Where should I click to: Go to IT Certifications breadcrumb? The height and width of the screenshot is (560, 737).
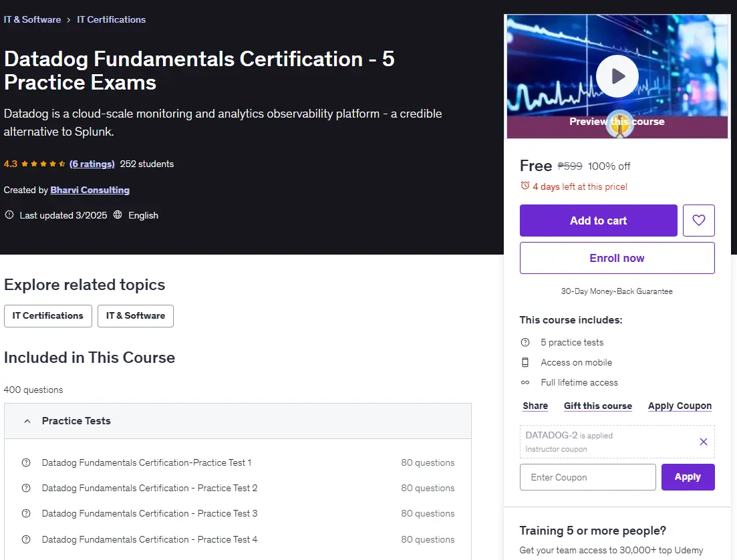point(112,20)
